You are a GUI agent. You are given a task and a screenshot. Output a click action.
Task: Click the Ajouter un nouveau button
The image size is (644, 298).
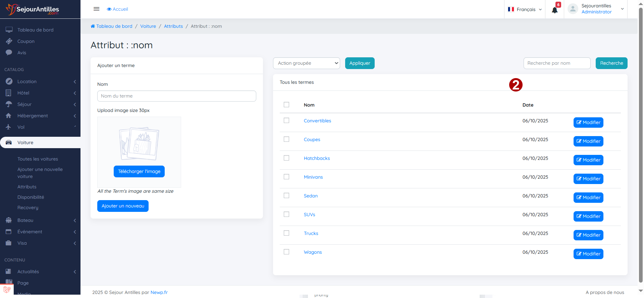123,206
